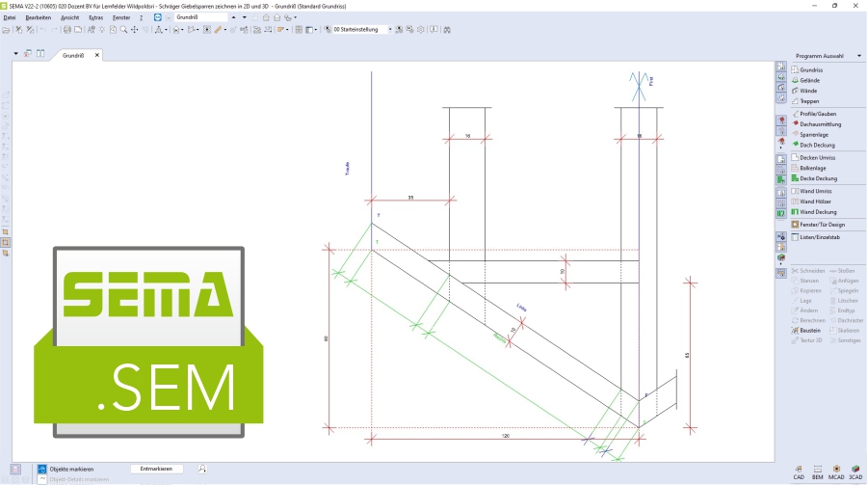Click the Entmarkieren button

156,469
